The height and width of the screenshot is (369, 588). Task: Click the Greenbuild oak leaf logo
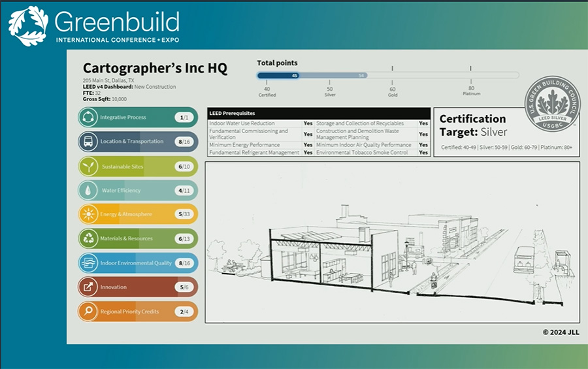pos(28,26)
